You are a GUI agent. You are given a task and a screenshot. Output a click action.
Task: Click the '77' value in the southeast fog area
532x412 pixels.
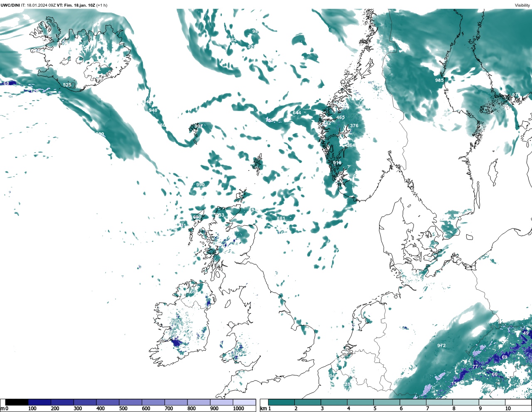point(475,367)
